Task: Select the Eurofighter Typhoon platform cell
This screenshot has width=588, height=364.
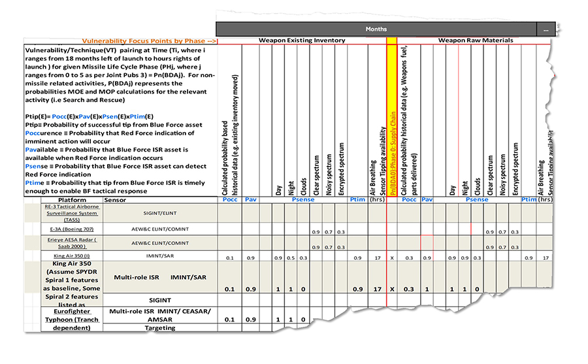Action: pos(73,319)
